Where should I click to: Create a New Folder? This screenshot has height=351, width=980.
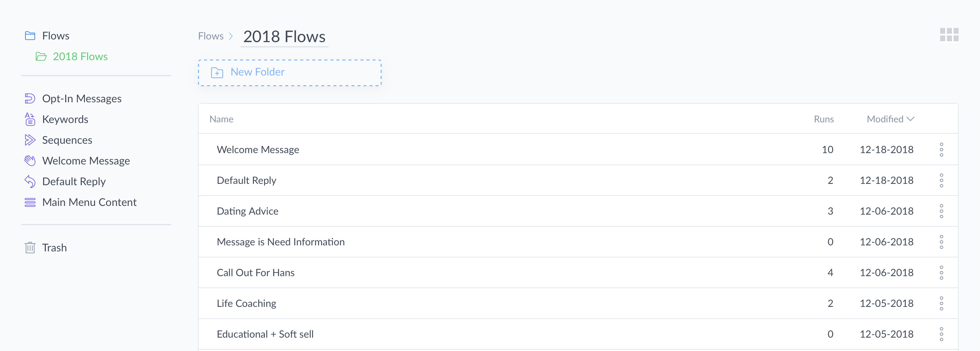point(290,73)
